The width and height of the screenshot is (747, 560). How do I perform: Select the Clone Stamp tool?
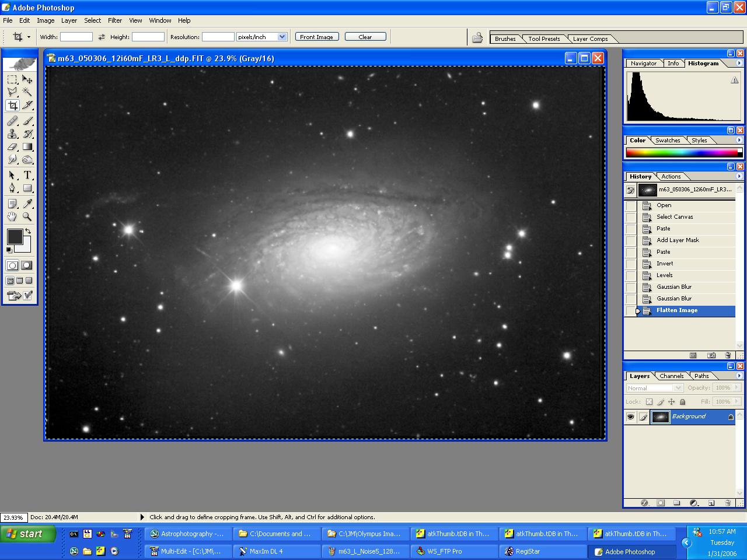(12, 134)
